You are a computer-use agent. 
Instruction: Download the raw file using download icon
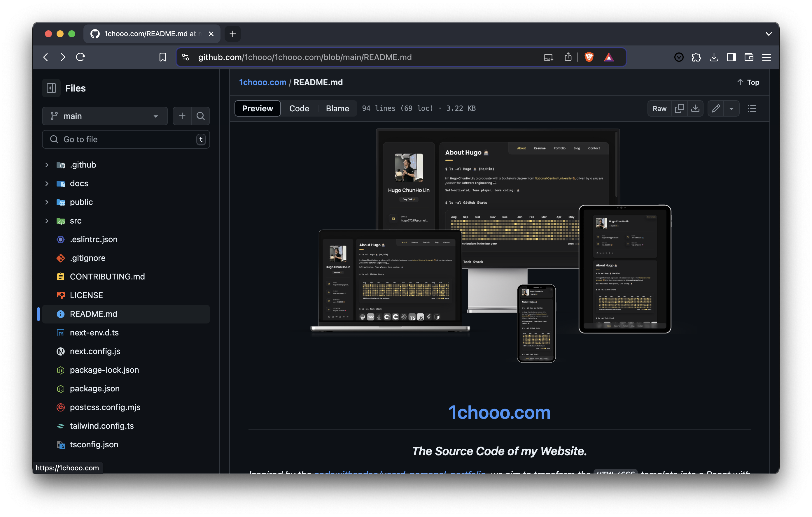695,108
